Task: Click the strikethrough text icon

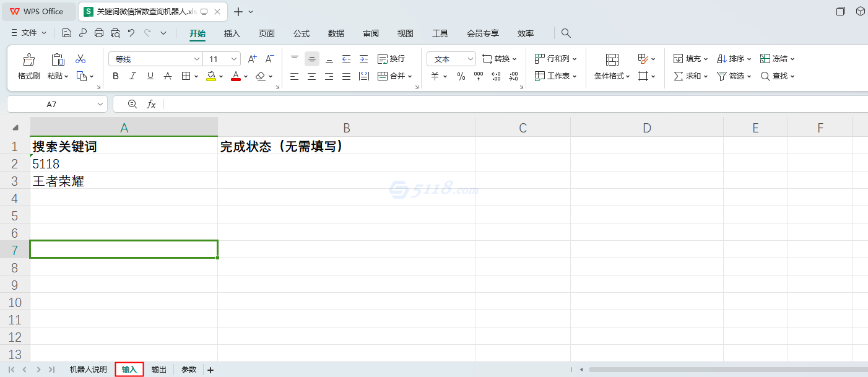Action: tap(168, 76)
